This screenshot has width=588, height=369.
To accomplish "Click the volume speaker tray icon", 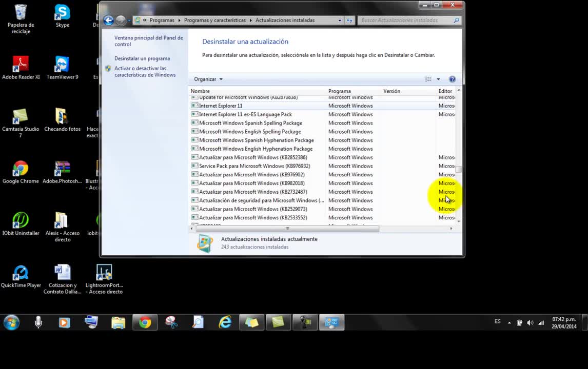I will [530, 322].
